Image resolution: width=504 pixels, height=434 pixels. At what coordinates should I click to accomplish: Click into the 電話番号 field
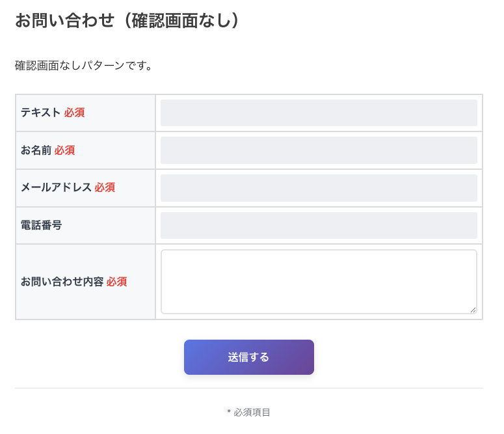point(319,226)
